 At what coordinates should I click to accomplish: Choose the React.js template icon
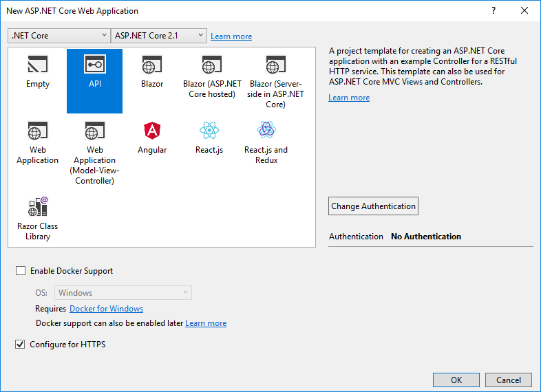pyautogui.click(x=209, y=130)
